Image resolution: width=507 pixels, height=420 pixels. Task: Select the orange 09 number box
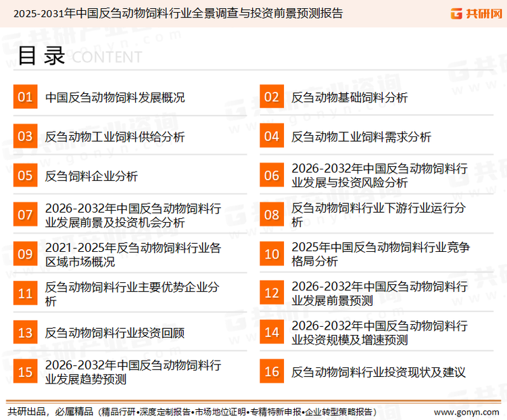[25, 254]
